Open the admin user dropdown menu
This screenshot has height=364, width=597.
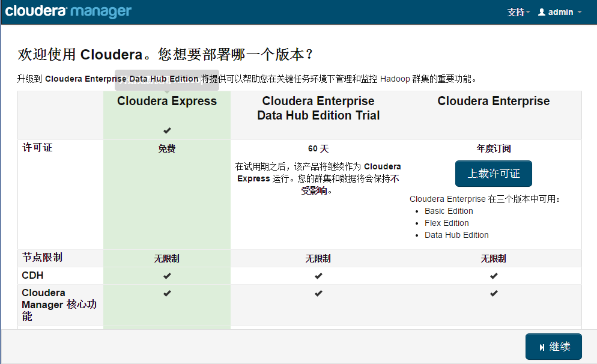coord(560,12)
